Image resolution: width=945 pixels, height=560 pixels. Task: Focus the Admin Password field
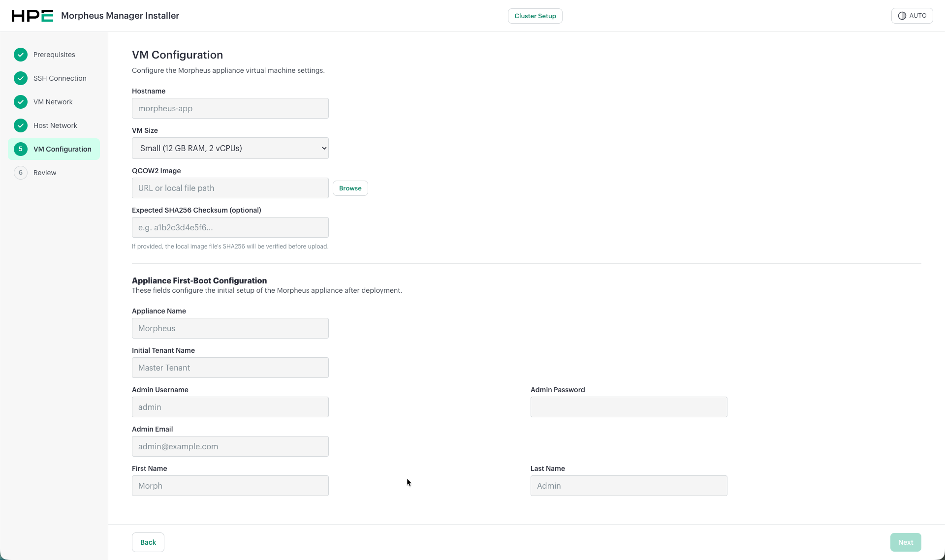(x=629, y=407)
